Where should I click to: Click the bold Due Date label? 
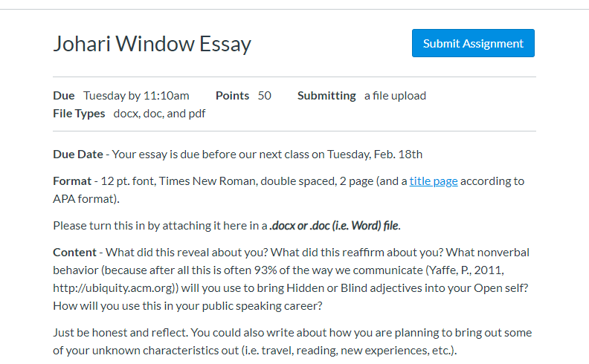(78, 155)
